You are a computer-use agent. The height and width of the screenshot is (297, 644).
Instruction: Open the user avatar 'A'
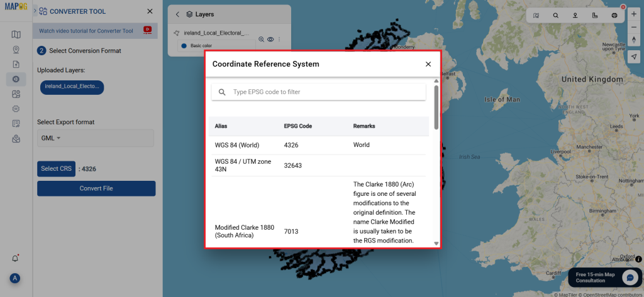(x=15, y=278)
